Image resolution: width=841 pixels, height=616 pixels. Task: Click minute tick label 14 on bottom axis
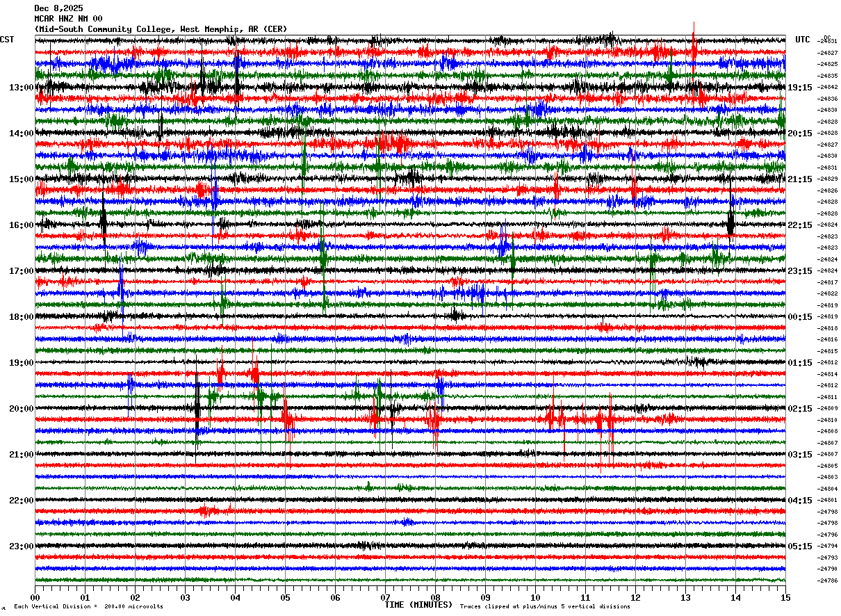735,597
